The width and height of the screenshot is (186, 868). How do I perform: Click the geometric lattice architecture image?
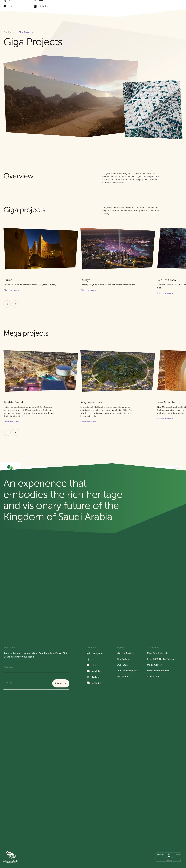coord(153,110)
